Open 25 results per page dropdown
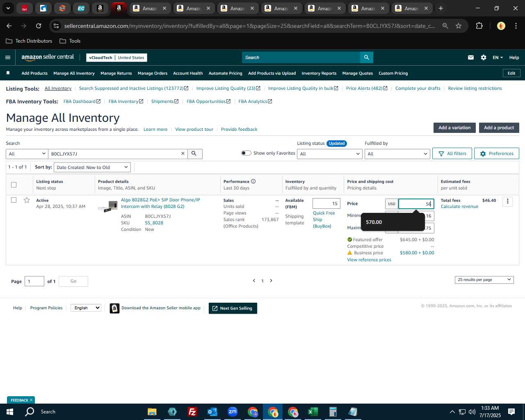 pyautogui.click(x=484, y=280)
